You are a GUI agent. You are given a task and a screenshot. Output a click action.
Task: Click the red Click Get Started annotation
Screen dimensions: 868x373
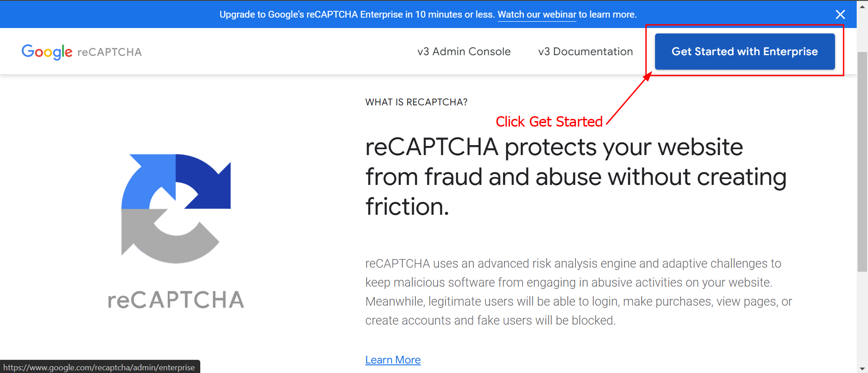click(549, 121)
